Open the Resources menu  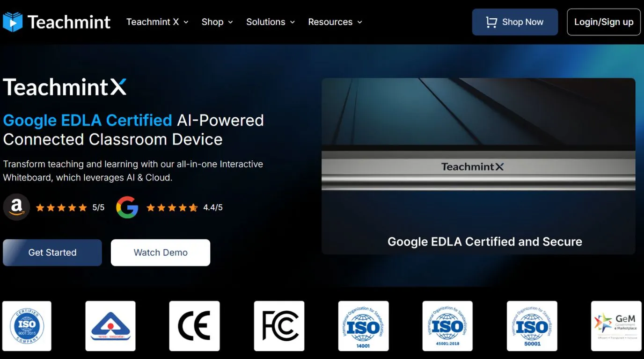pos(335,22)
